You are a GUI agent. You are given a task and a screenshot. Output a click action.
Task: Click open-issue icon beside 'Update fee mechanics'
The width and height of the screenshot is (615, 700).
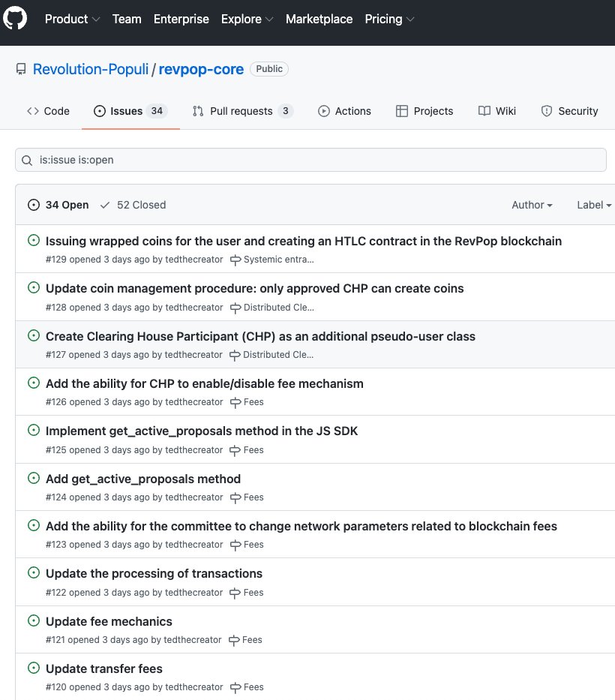(x=34, y=620)
